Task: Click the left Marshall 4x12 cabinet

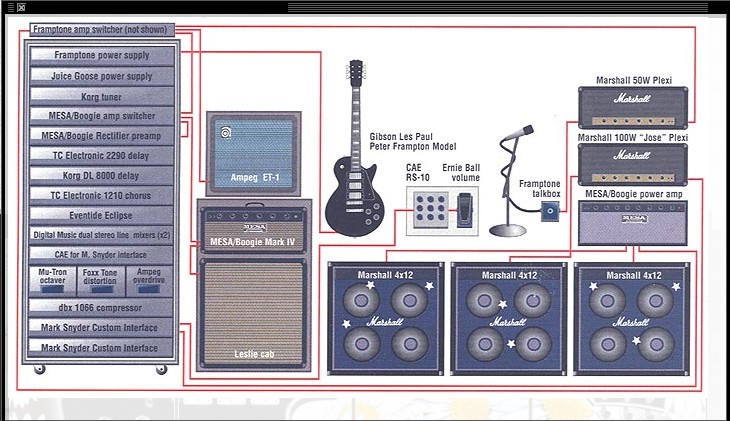Action: point(386,319)
